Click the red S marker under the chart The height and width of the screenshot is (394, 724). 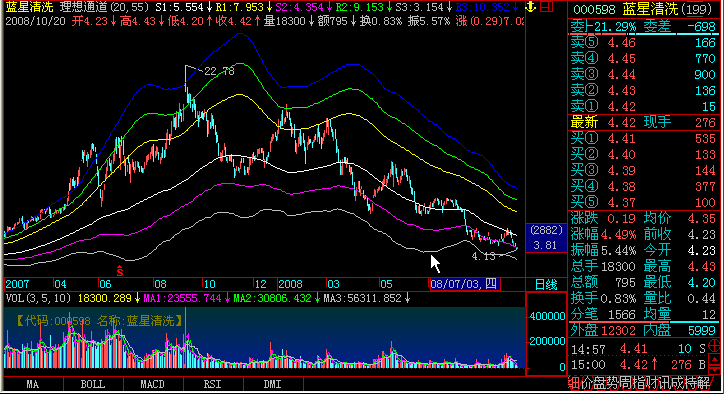coord(120,272)
